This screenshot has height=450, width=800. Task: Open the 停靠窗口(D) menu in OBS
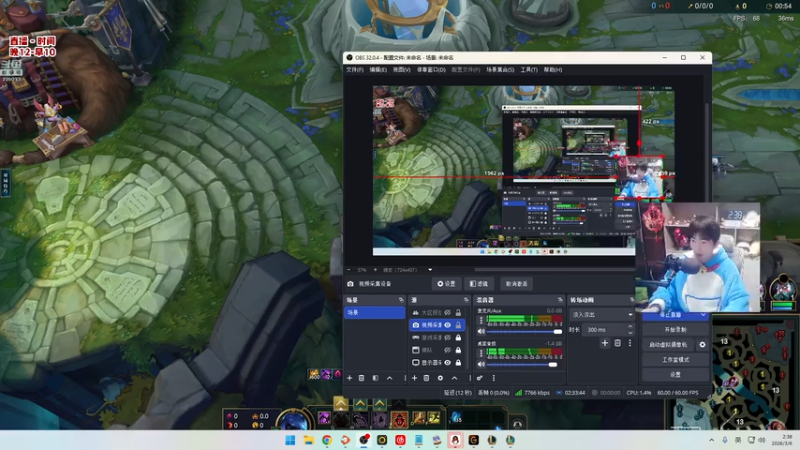tap(431, 70)
